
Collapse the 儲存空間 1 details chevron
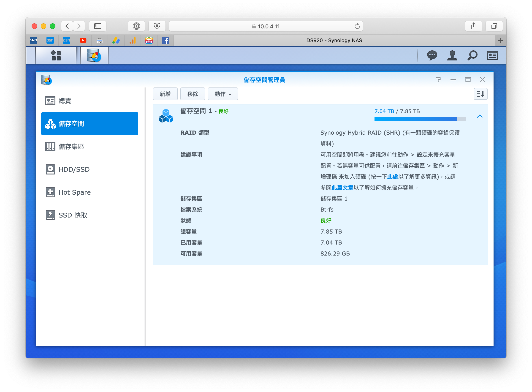point(480,116)
